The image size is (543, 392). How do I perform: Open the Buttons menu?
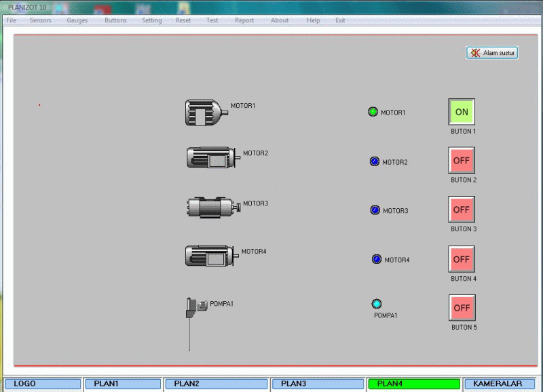pos(115,20)
